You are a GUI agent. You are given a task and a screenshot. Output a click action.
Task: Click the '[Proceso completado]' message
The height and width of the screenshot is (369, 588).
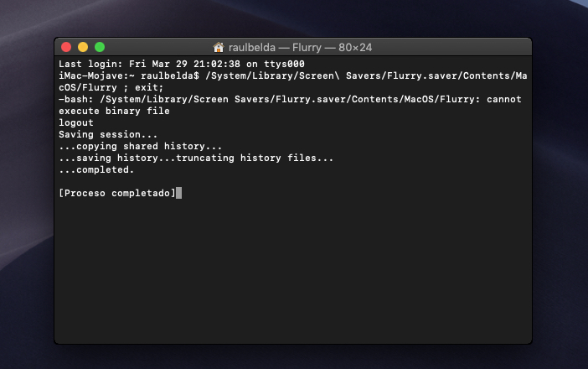(117, 194)
